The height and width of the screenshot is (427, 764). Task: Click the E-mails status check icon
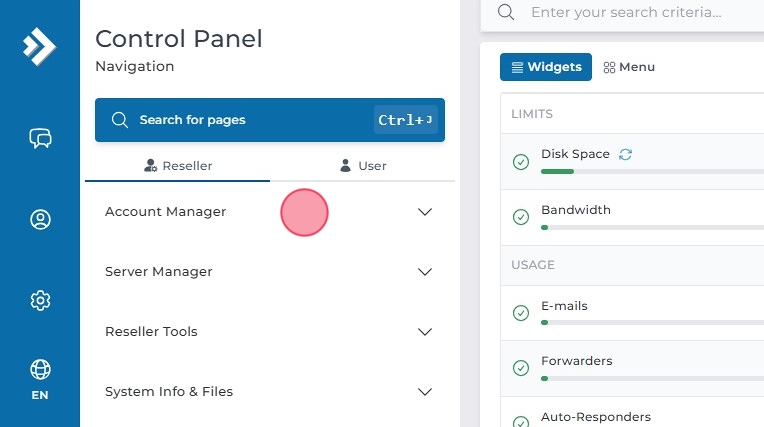(x=520, y=313)
